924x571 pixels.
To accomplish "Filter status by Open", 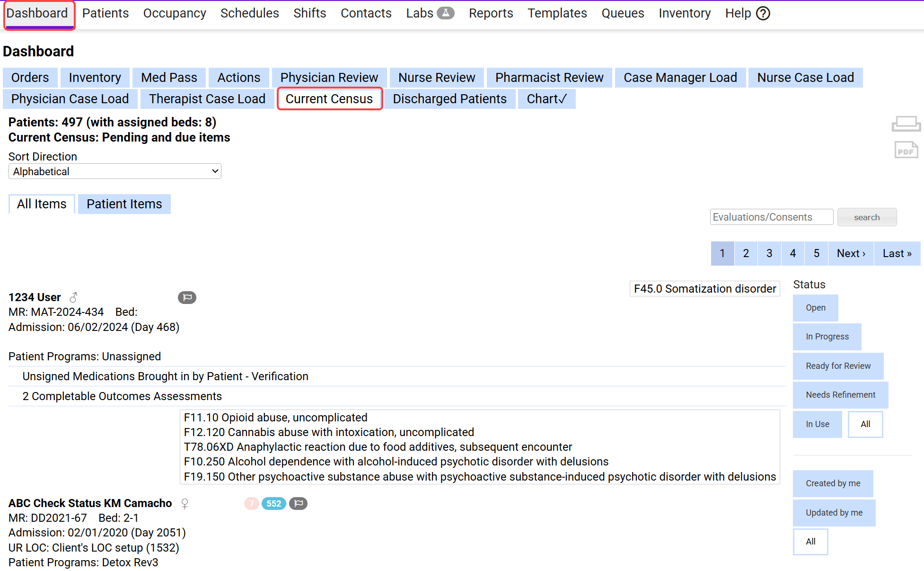I will click(x=815, y=308).
